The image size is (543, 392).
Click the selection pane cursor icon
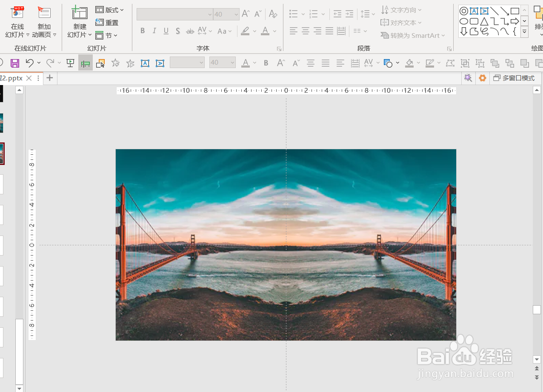[x=100, y=63]
